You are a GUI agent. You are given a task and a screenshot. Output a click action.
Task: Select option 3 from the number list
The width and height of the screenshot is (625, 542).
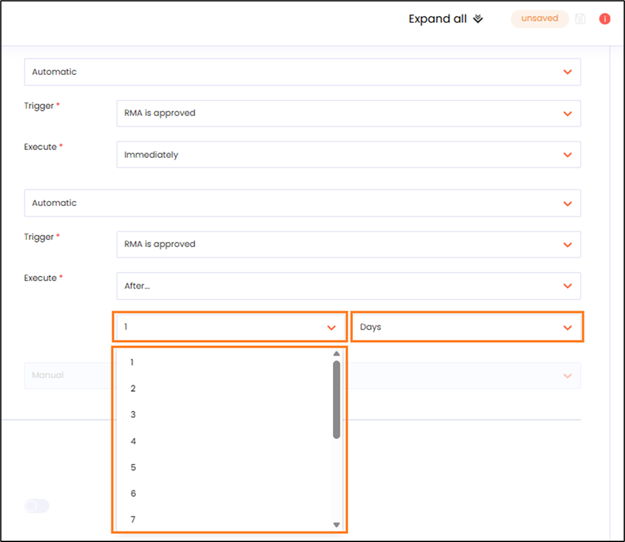click(133, 414)
